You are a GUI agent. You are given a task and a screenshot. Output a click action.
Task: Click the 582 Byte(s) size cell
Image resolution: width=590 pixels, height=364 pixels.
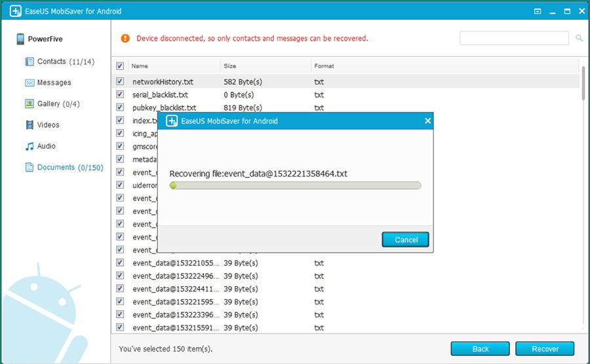tap(243, 82)
